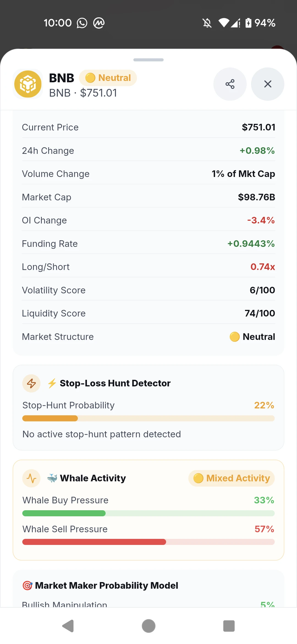
Task: Tap the lightning bolt Stop-Loss icon
Action: point(31,383)
